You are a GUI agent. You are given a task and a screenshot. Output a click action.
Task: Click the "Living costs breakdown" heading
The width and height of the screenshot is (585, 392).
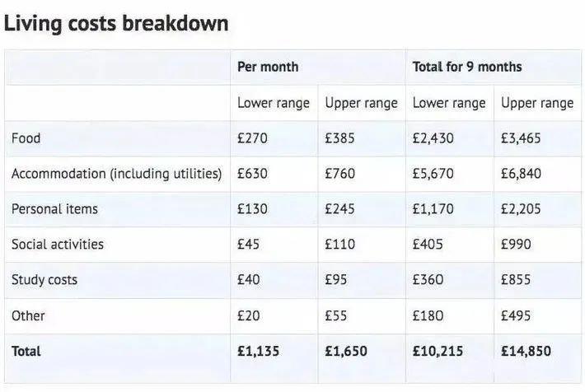(x=116, y=22)
